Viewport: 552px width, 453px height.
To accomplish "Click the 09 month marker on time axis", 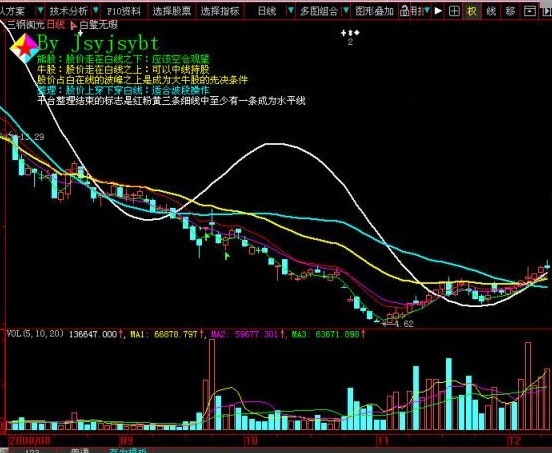I will click(126, 440).
